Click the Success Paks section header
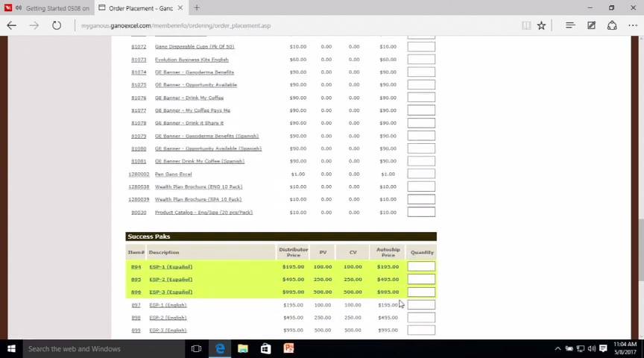Screen dimensions: 644x358 coord(281,236)
